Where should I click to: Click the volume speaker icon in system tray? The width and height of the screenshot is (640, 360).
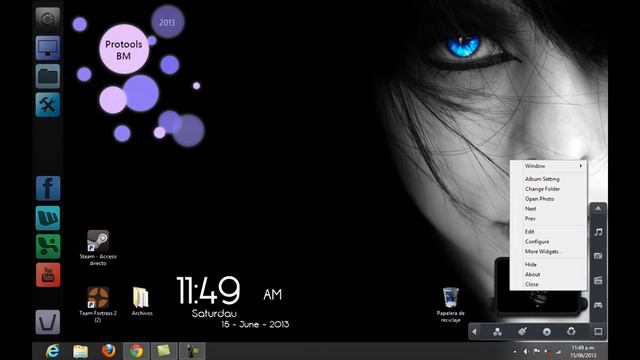coord(526,351)
